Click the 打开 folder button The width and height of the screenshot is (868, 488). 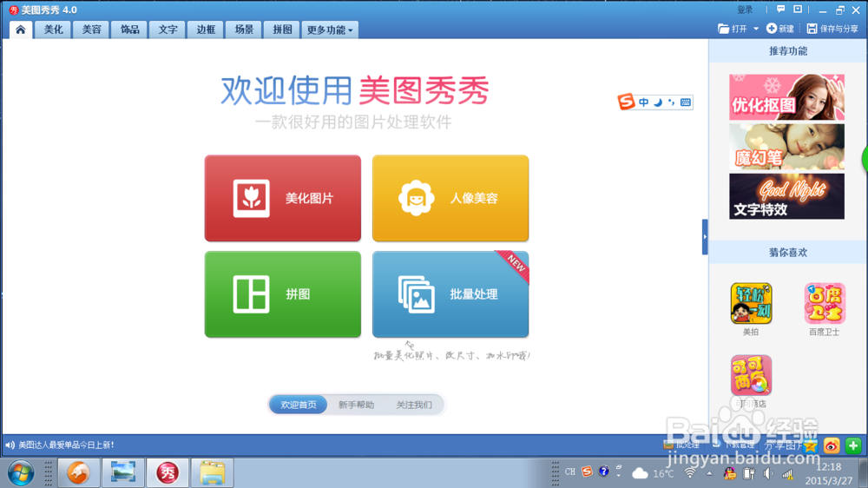733,29
